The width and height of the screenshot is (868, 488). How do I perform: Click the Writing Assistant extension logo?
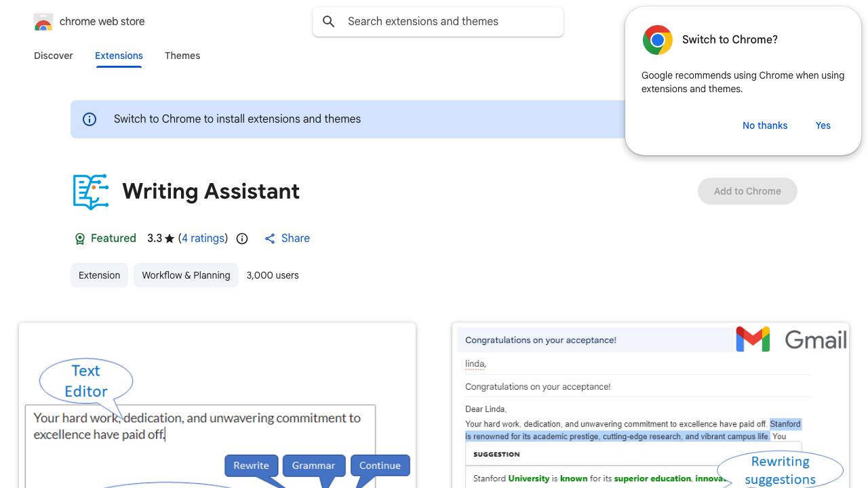(x=91, y=192)
